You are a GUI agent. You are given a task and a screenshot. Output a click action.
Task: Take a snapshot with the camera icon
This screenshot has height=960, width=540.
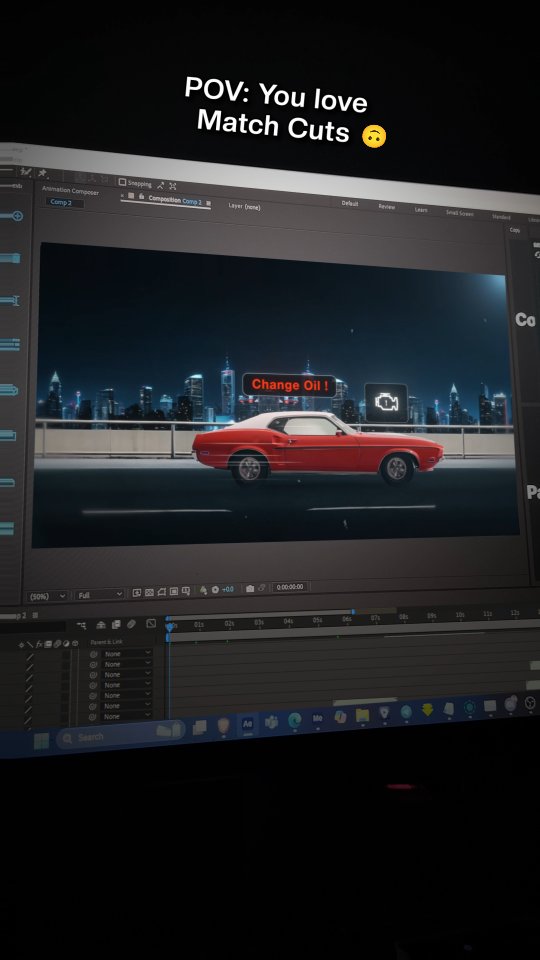pyautogui.click(x=250, y=588)
